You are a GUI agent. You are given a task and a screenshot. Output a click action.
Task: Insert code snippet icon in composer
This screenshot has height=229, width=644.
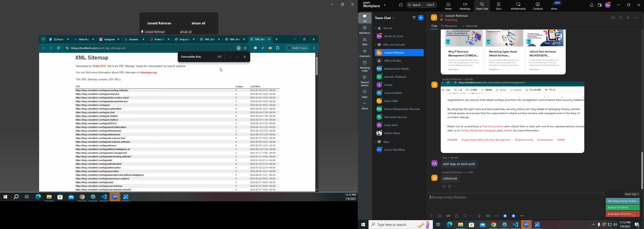[496, 216]
